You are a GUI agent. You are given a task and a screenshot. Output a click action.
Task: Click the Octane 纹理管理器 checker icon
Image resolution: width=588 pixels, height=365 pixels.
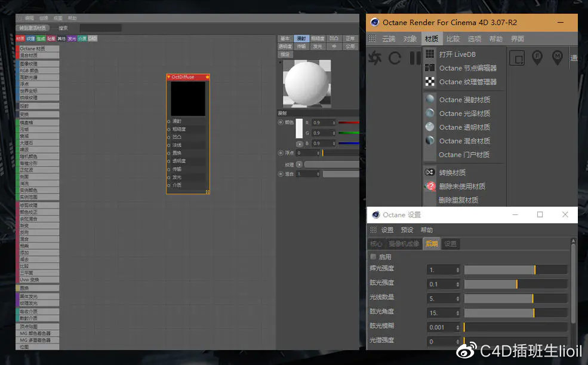pyautogui.click(x=430, y=82)
